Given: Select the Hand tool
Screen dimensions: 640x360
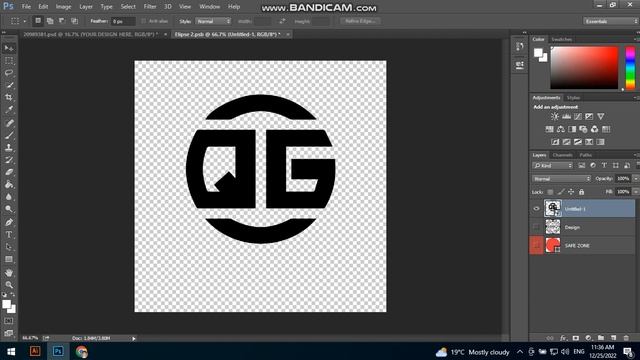Looking at the screenshot, I should (x=9, y=273).
